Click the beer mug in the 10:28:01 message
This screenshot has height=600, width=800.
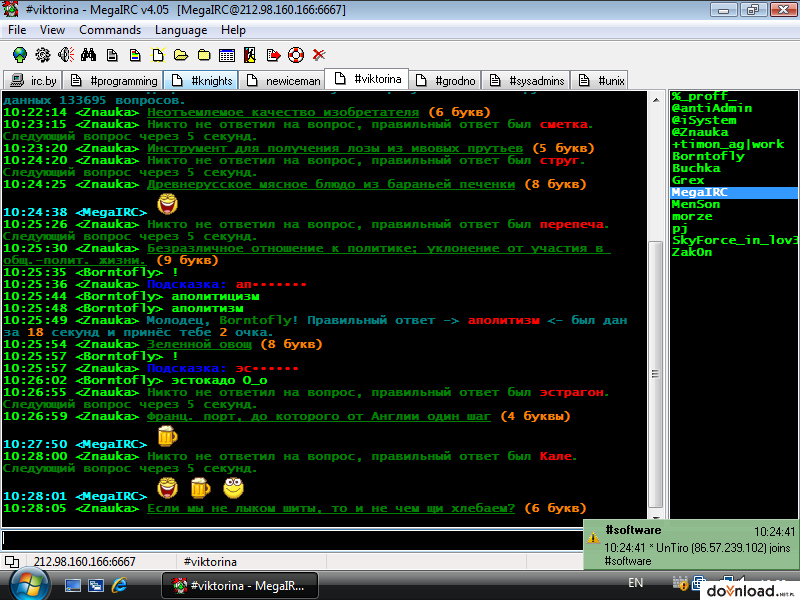coord(200,488)
